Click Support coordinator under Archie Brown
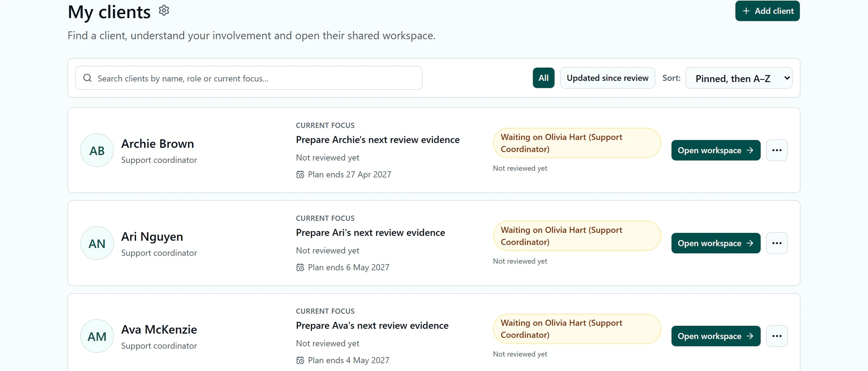868x371 pixels. [159, 160]
